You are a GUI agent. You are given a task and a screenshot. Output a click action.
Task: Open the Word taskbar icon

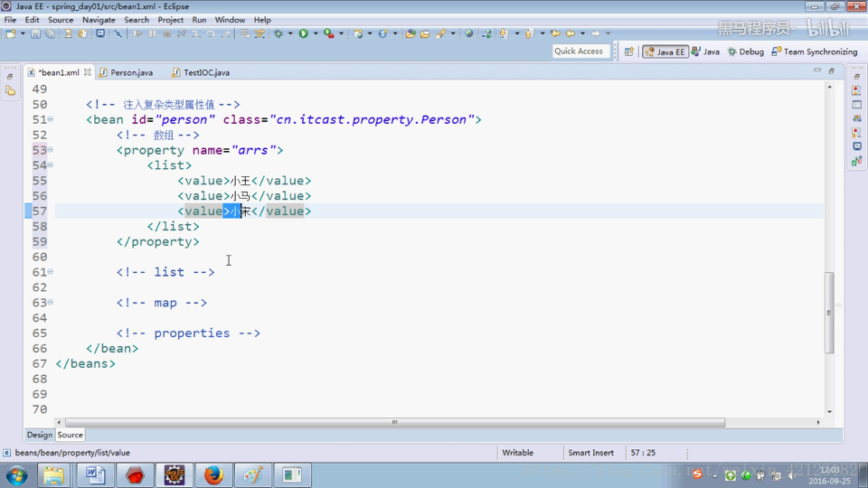(95, 475)
